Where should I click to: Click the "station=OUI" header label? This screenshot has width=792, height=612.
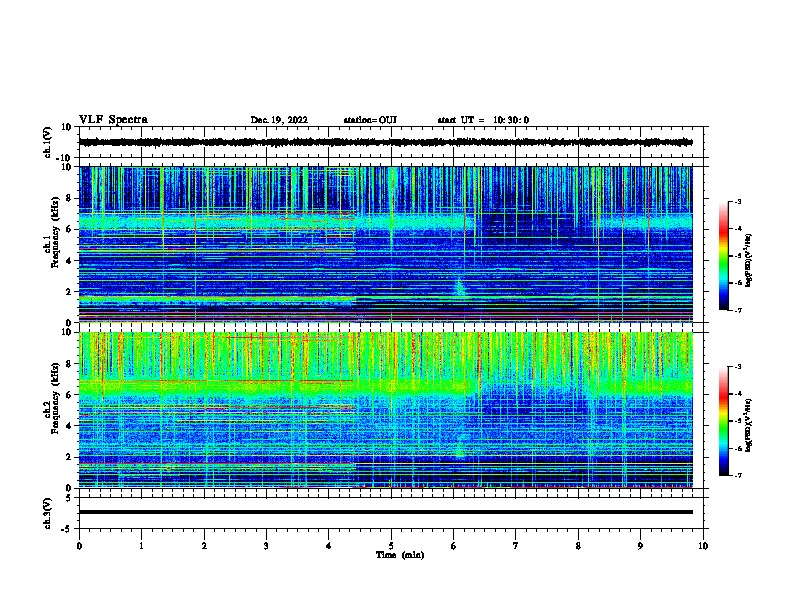pyautogui.click(x=370, y=120)
